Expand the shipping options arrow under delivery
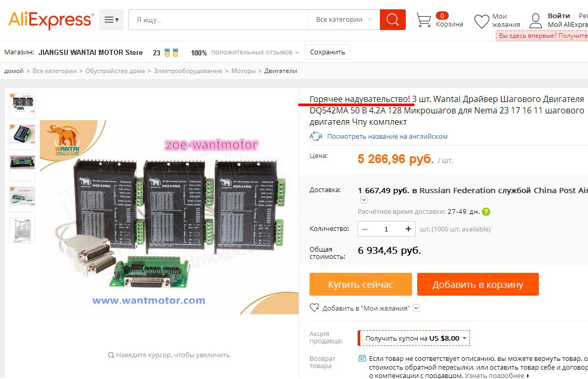 (363, 200)
